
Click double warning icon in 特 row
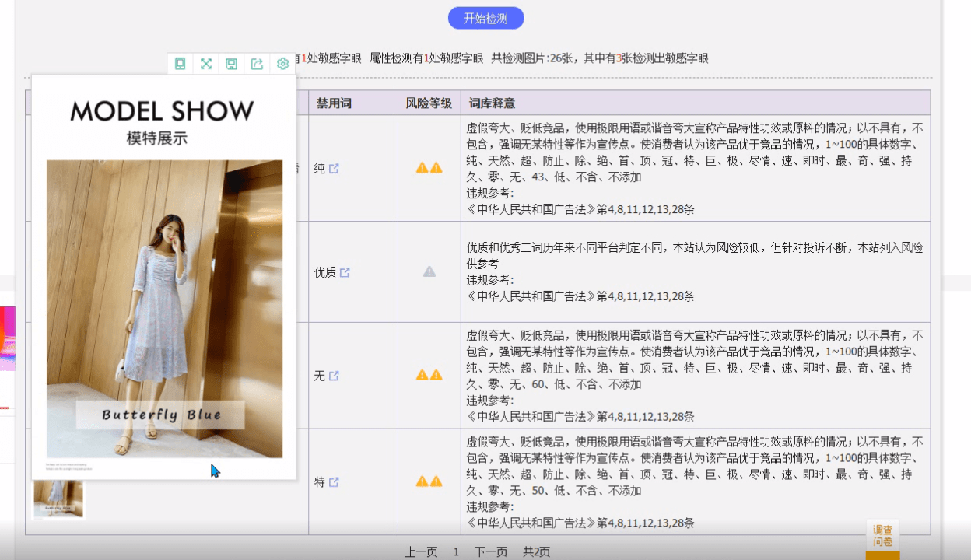429,481
